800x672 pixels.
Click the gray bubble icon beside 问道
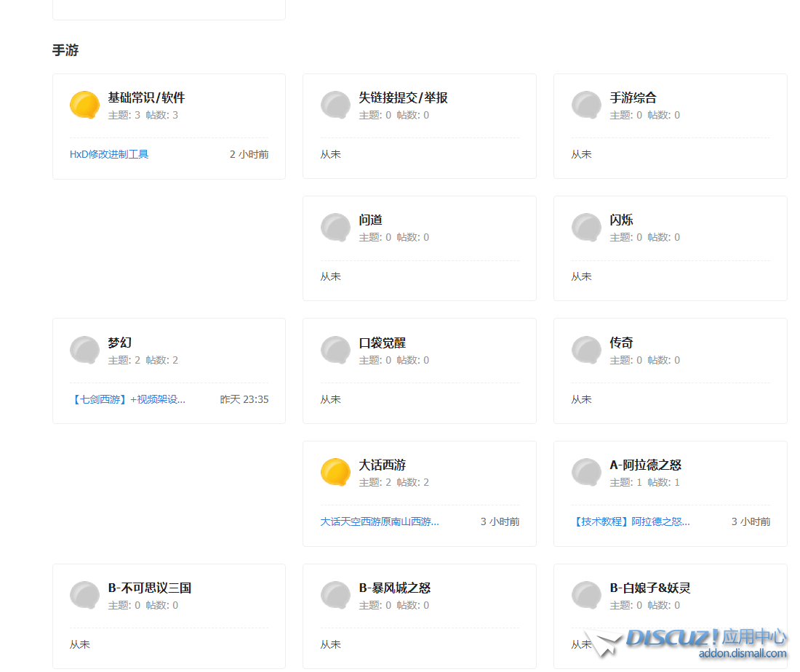335,228
